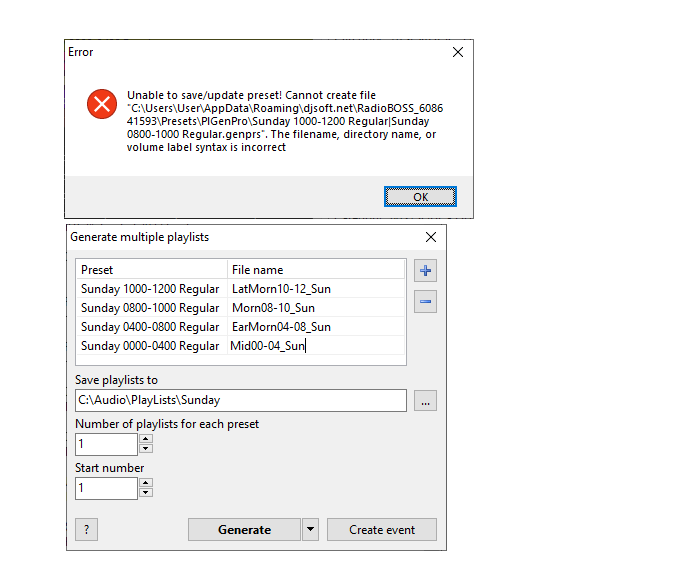Increase the Start number value
696x564 pixels.
coord(146,483)
